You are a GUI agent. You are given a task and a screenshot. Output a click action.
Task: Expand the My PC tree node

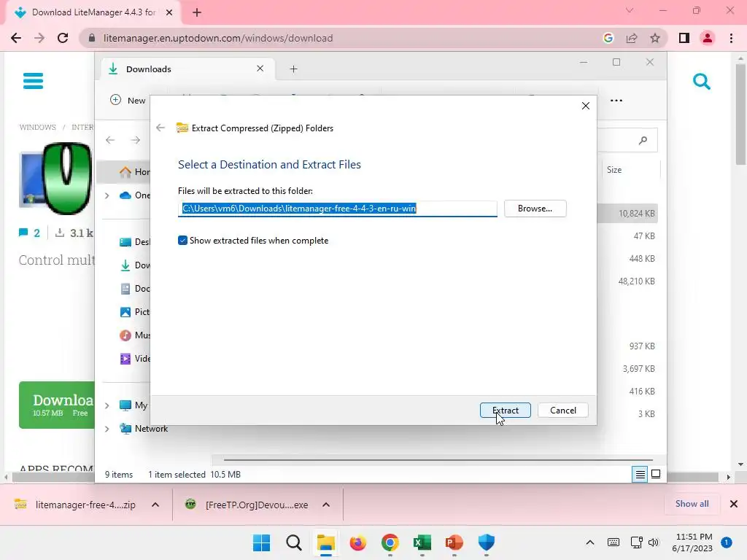107,405
